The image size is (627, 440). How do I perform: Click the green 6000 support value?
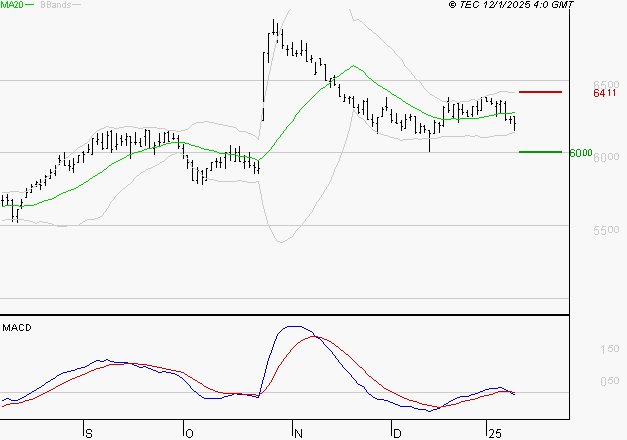pos(581,153)
